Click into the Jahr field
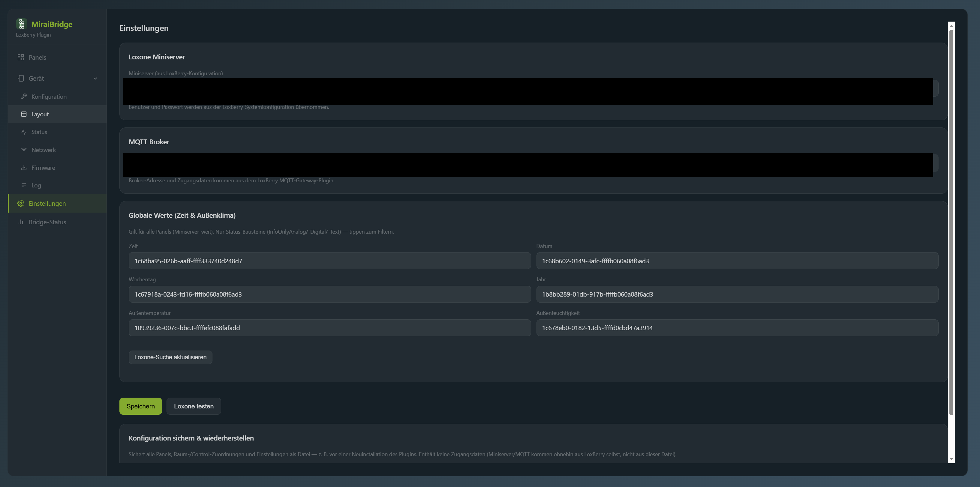The image size is (980, 487). (x=737, y=294)
